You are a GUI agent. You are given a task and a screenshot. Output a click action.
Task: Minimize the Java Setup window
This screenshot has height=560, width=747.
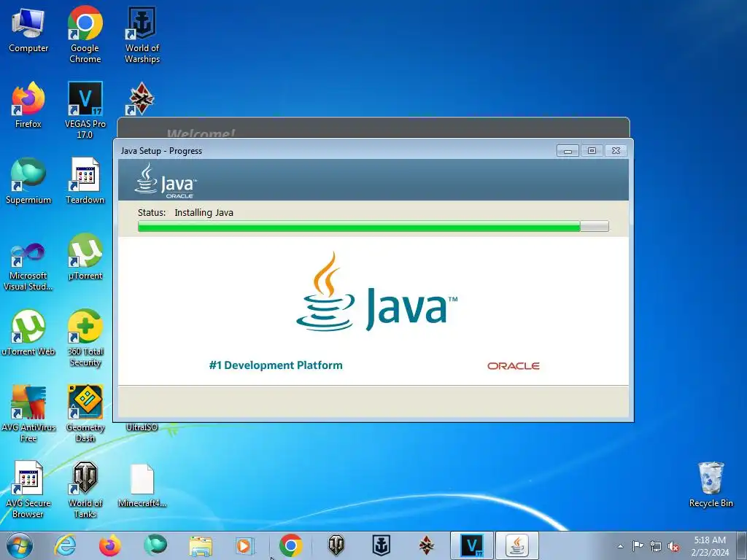tap(568, 150)
